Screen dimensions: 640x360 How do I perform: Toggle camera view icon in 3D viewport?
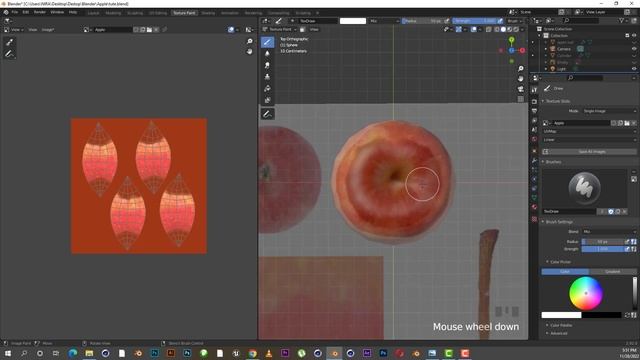(520, 89)
